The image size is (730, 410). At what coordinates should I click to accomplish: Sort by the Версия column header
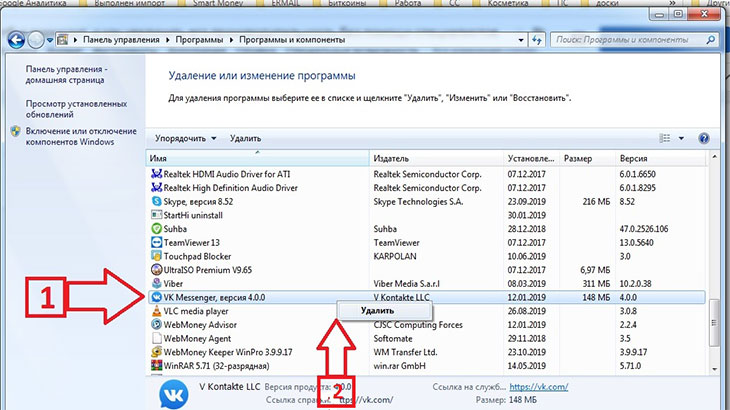pos(661,158)
